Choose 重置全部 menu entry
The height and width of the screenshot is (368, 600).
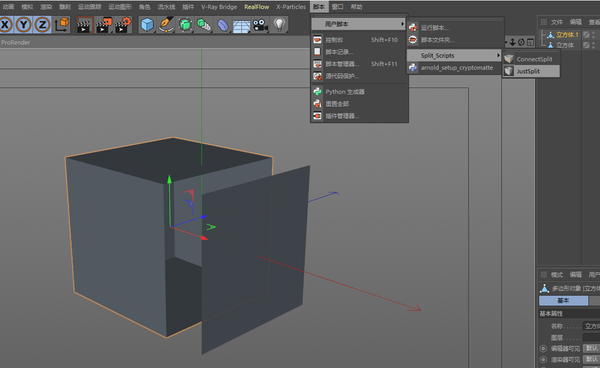pos(359,104)
